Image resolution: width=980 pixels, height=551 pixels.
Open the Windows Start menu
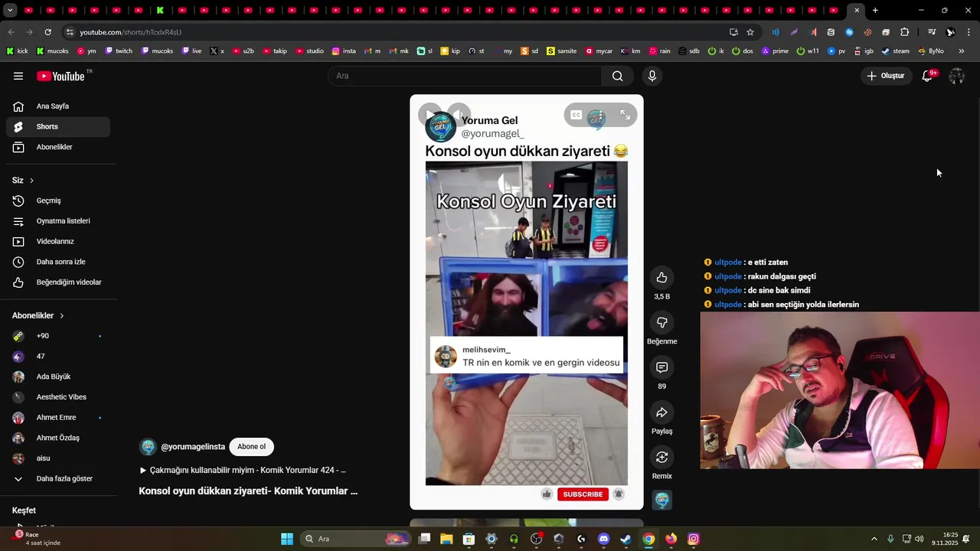(287, 539)
